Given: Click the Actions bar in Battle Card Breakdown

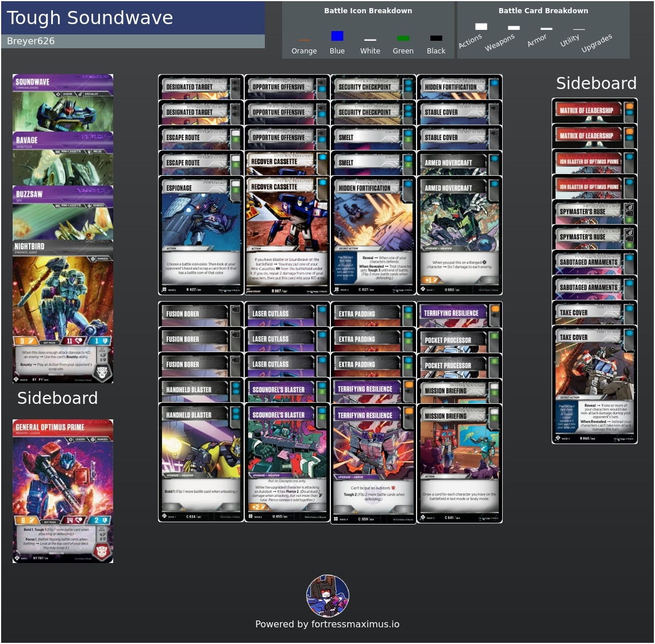Looking at the screenshot, I should coord(481,26).
